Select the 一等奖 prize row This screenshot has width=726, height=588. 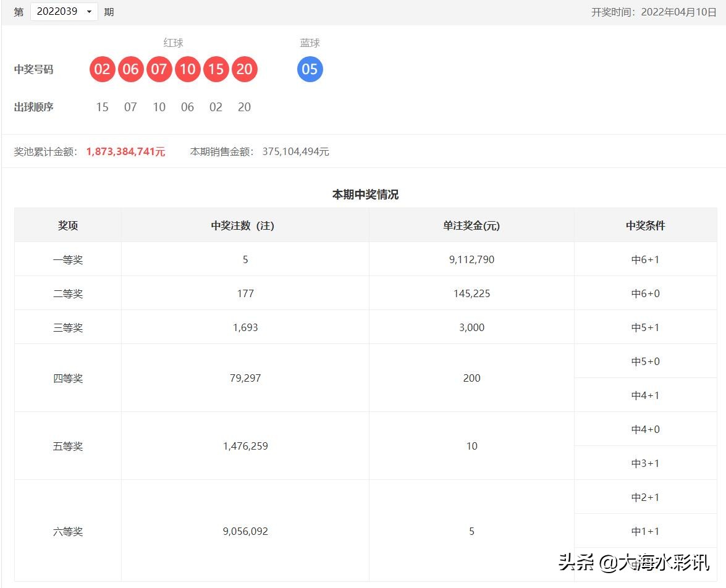67,259
